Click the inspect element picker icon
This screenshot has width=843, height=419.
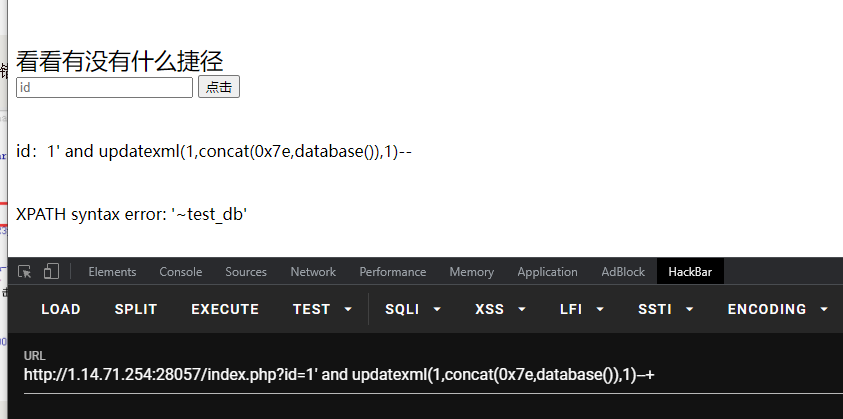(25, 272)
